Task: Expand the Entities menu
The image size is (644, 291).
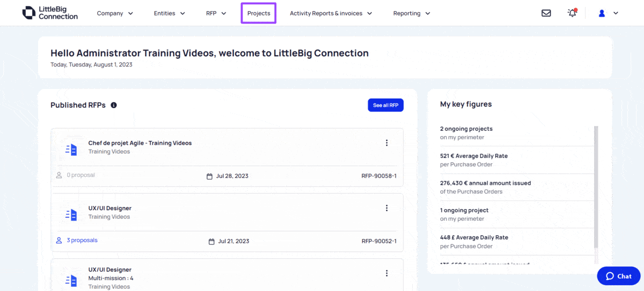Action: (x=170, y=13)
